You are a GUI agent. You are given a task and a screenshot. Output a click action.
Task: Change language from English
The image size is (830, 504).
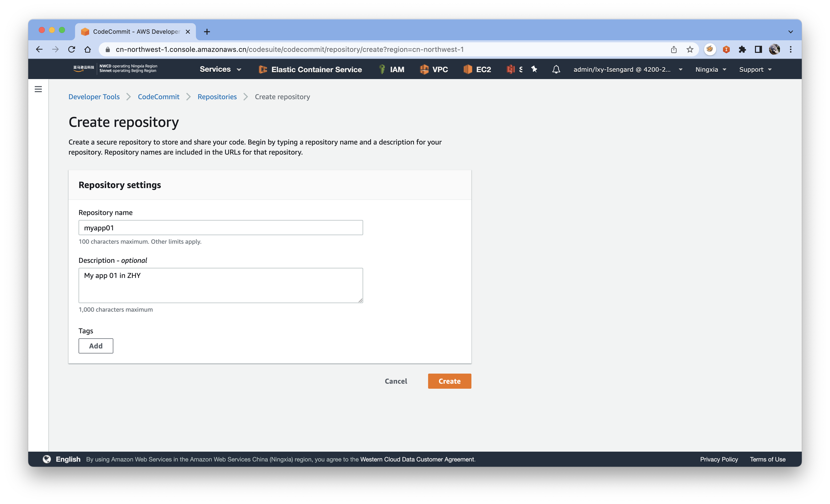(68, 459)
